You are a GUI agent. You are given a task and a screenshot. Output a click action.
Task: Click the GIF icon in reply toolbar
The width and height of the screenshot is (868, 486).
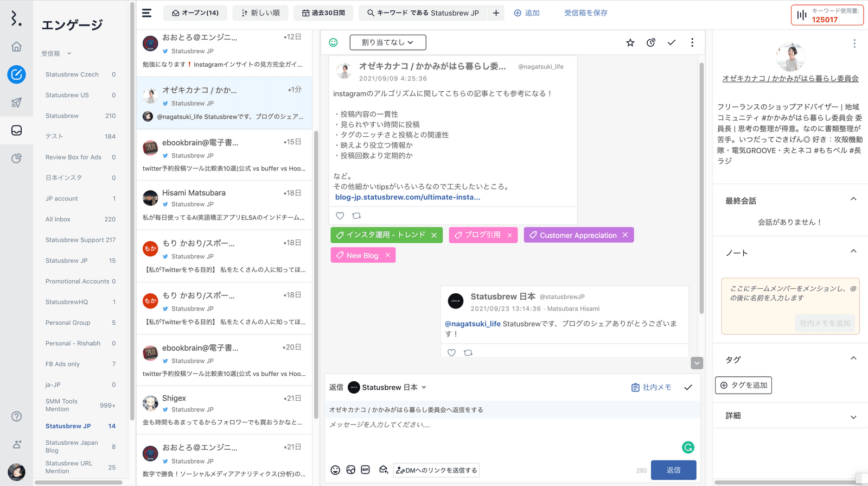365,470
